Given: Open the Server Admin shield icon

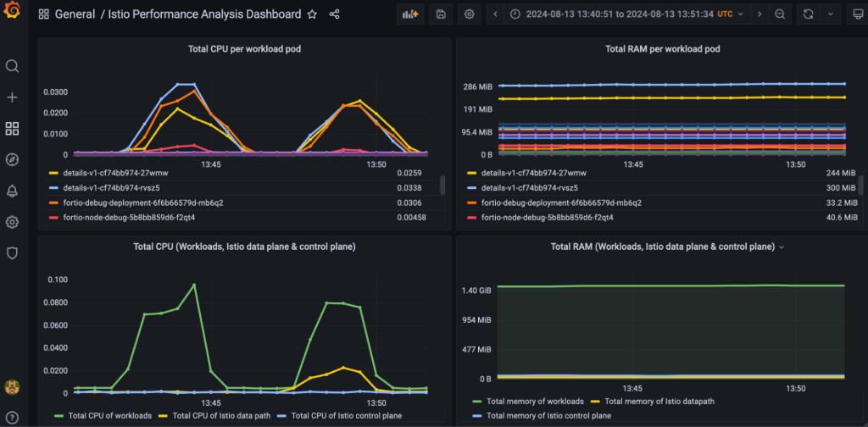Looking at the screenshot, I should coord(12,253).
